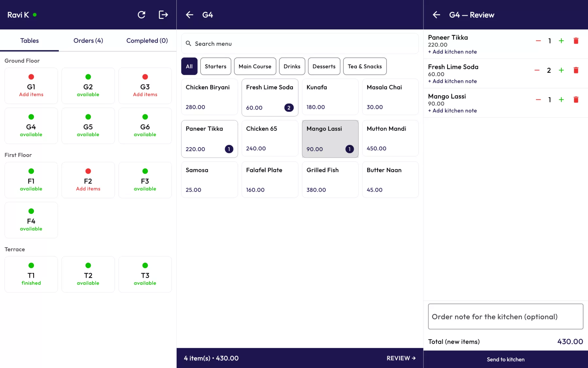This screenshot has height=368, width=588.
Task: Add kitchen note for Mango Lassi
Action: pyautogui.click(x=452, y=111)
